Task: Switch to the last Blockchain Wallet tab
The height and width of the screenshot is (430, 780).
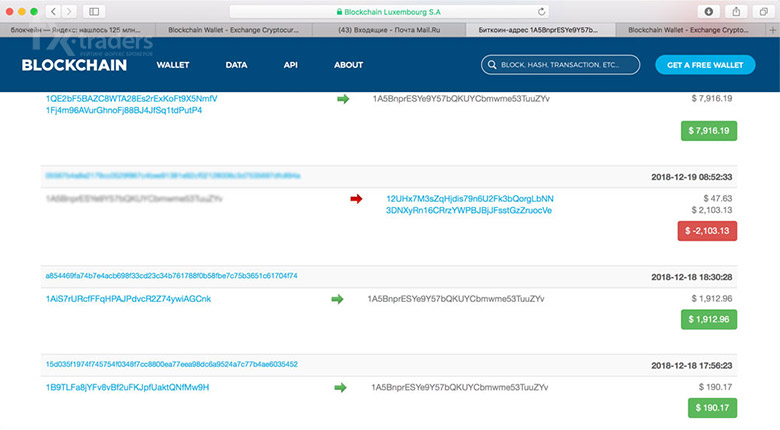Action: click(x=691, y=30)
